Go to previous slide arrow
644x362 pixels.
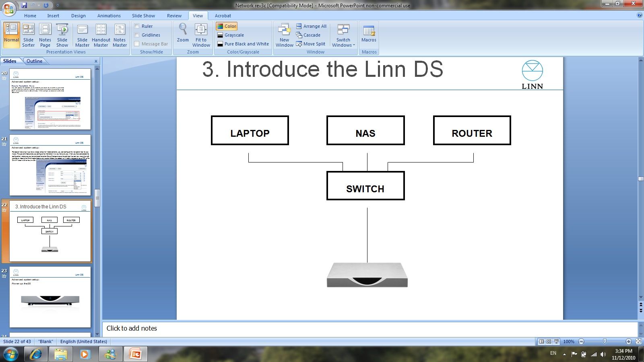coord(641,305)
